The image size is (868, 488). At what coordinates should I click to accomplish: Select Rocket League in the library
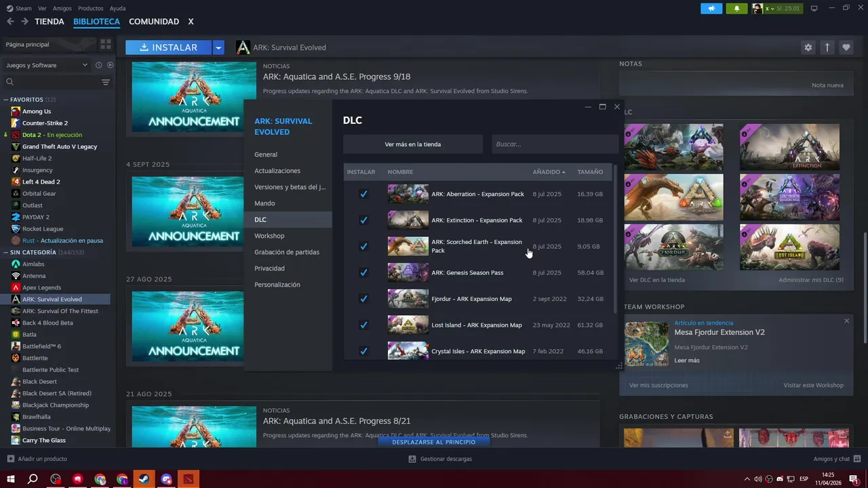click(x=43, y=228)
